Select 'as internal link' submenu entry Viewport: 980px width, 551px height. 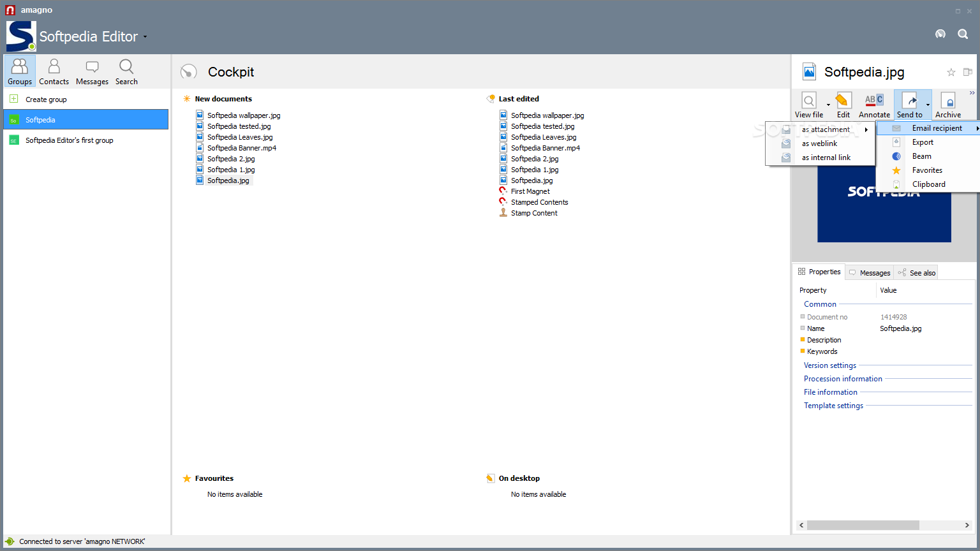coord(820,158)
